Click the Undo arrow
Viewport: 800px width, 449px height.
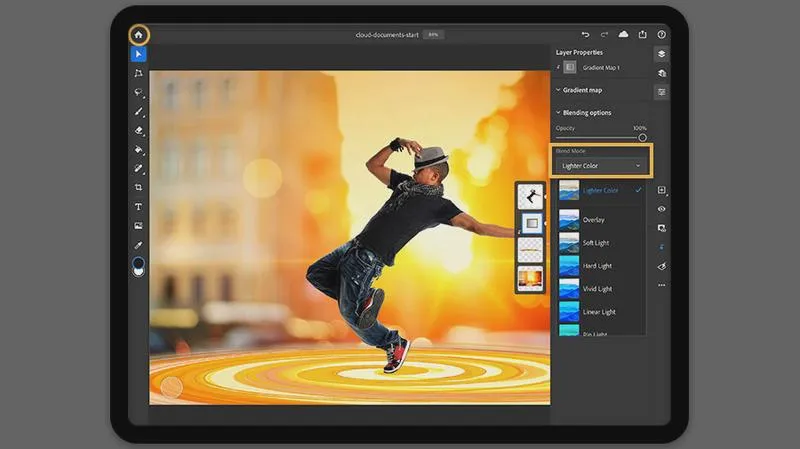click(x=585, y=35)
